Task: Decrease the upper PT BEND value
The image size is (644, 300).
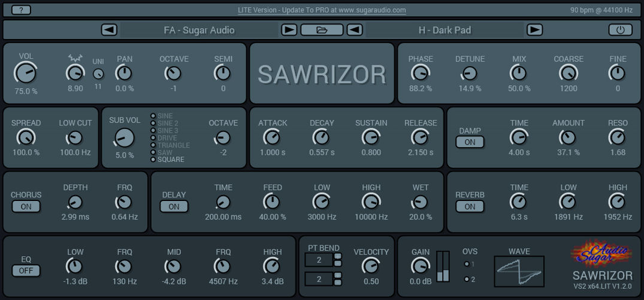Action: point(338,263)
